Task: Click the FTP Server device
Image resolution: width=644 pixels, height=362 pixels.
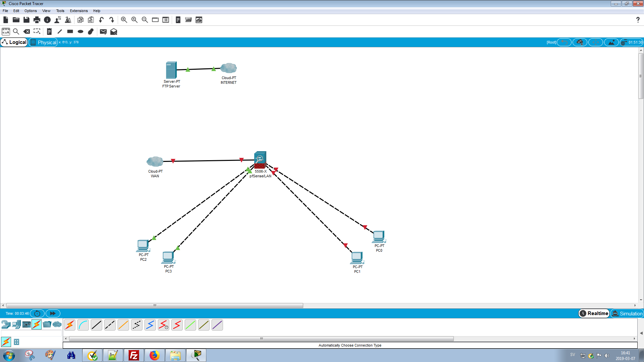Action: point(171,70)
